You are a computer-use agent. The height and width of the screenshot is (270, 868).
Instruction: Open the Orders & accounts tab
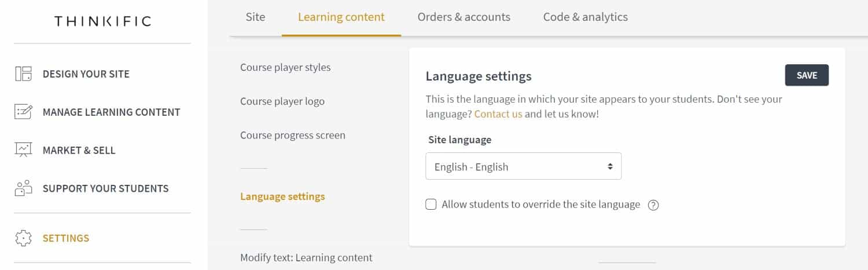pos(464,17)
